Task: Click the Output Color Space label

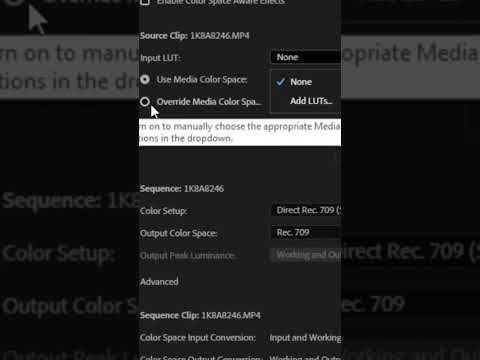Action: (179, 233)
